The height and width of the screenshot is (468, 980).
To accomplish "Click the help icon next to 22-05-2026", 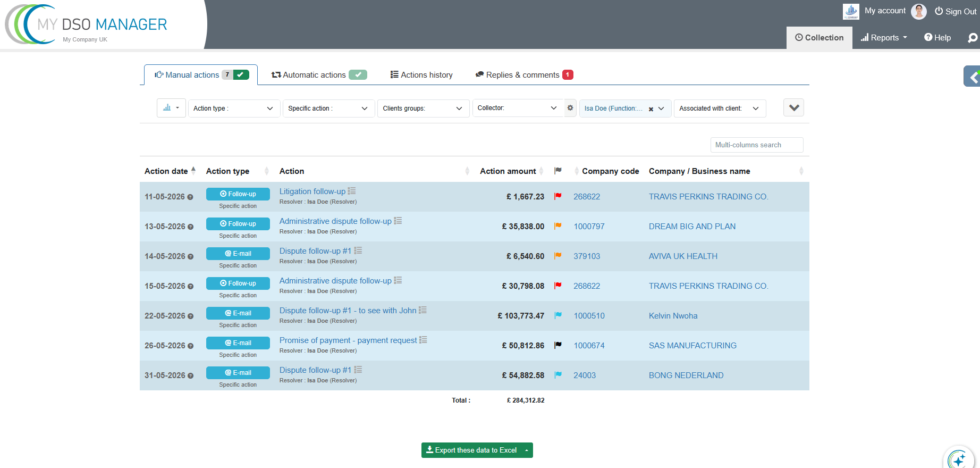I will [x=190, y=316].
